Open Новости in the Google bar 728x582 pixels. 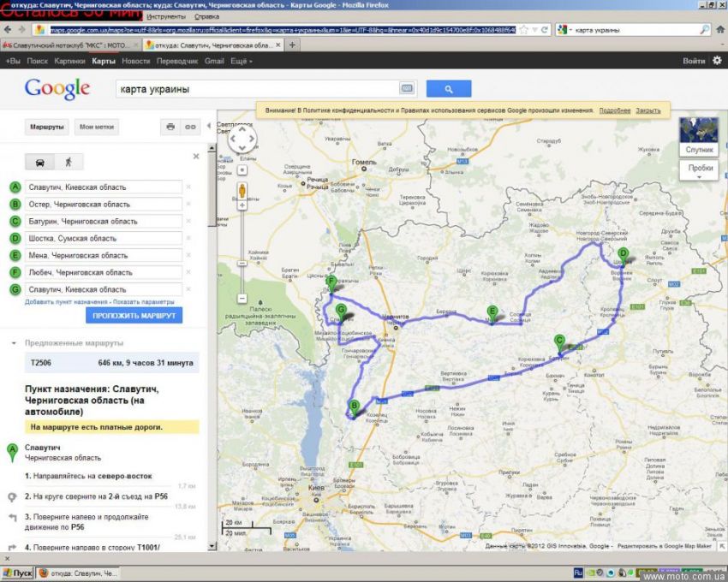(135, 61)
